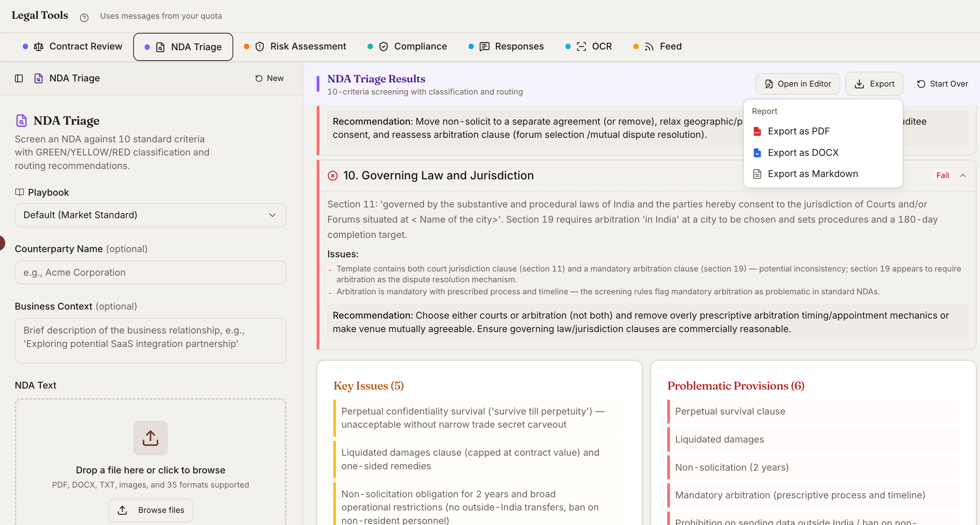Toggle the sidebar panel icon
Viewport: 980px width, 525px height.
(x=19, y=78)
